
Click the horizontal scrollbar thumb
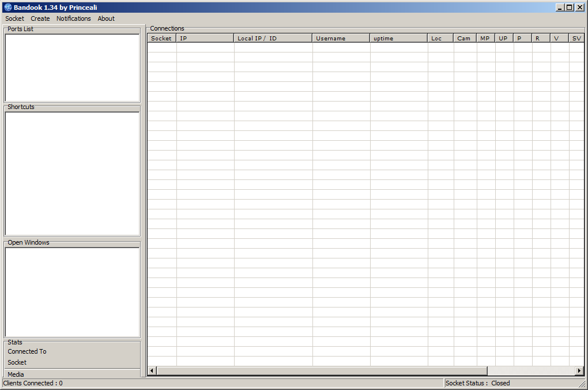pyautogui.click(x=322, y=370)
